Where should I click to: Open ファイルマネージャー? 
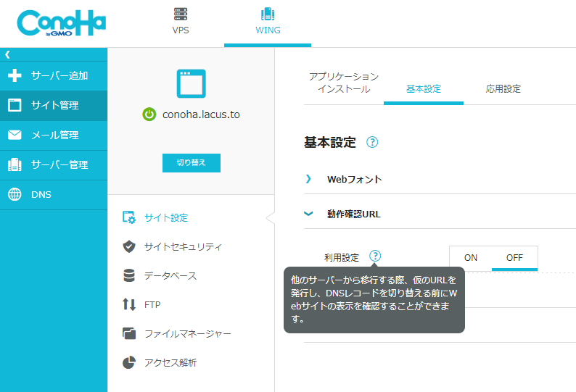click(x=187, y=333)
